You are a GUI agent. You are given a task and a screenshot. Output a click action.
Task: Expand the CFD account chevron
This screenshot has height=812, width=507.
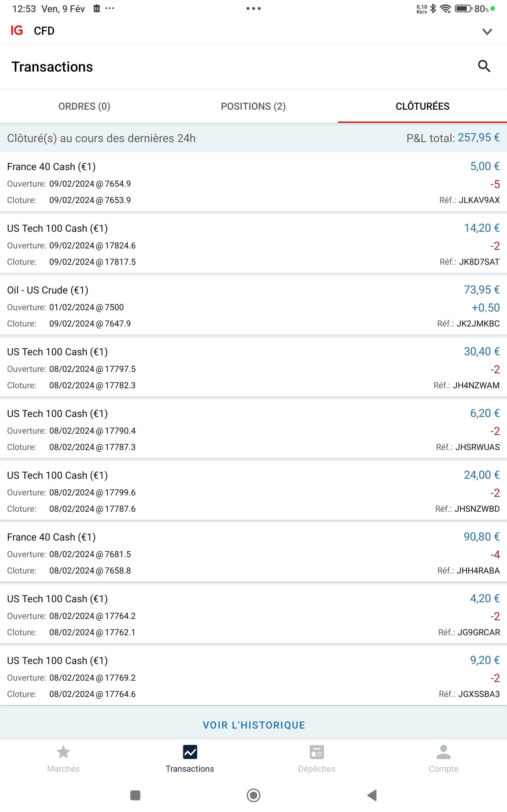click(x=487, y=32)
